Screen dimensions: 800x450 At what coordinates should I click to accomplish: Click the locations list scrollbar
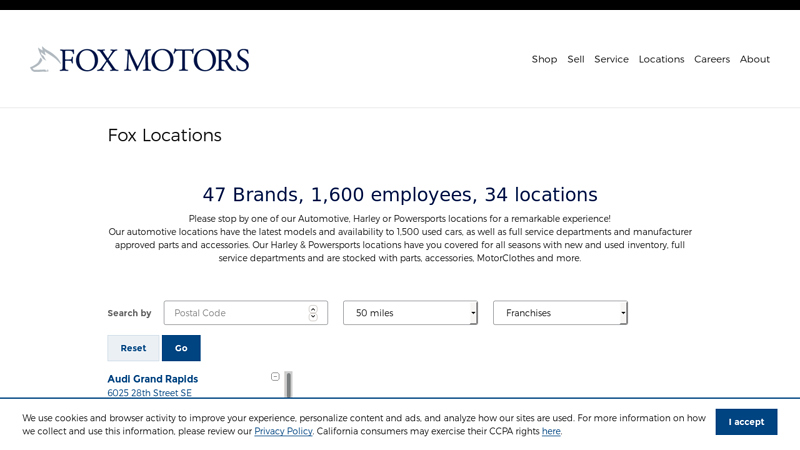click(288, 384)
